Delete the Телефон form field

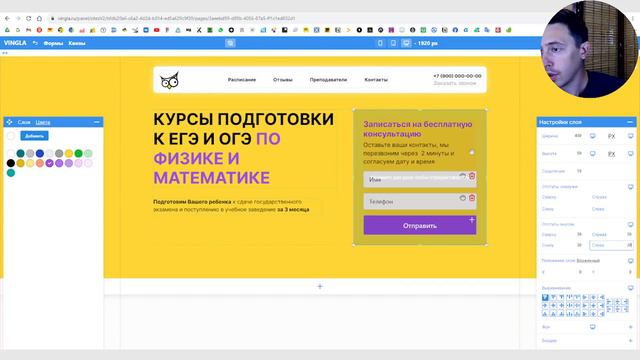472,198
